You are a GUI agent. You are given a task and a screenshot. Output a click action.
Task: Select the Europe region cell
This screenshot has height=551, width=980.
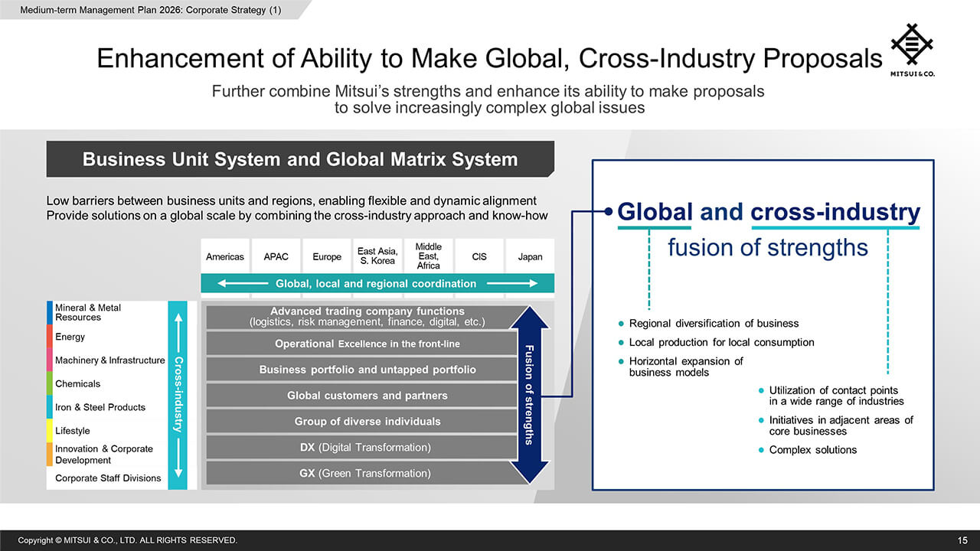[x=326, y=256]
